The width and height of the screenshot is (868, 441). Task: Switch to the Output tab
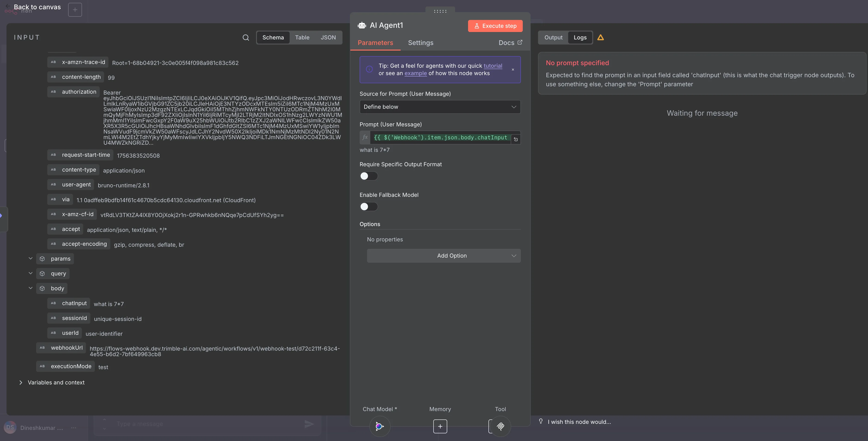[x=553, y=37]
